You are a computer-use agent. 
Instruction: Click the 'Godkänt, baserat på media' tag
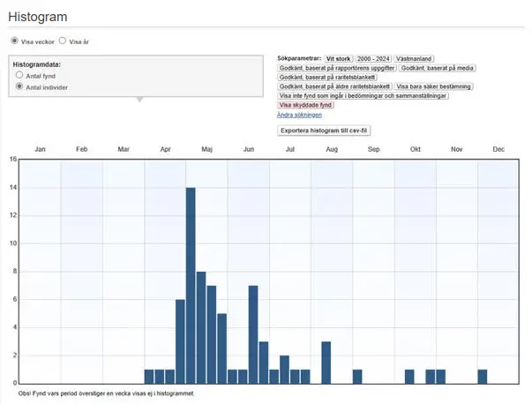(x=438, y=67)
